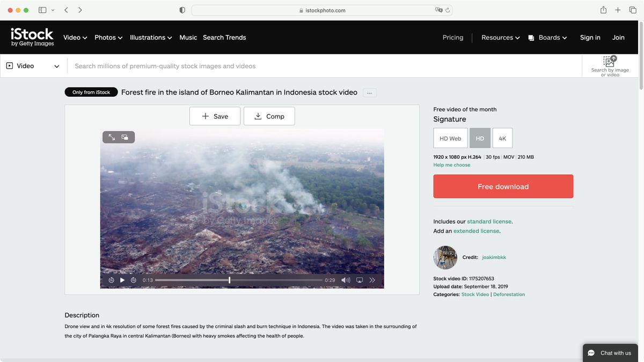
Task: Click the Boards clipboard icon in the navbar
Action: (530, 38)
